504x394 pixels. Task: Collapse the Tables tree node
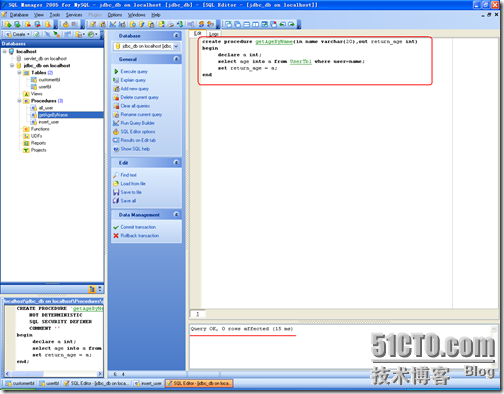(x=19, y=73)
